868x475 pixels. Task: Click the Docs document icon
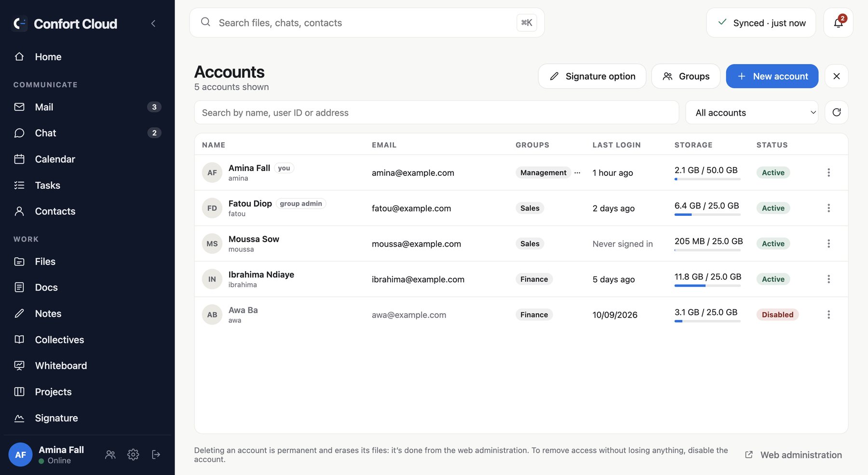[19, 288]
